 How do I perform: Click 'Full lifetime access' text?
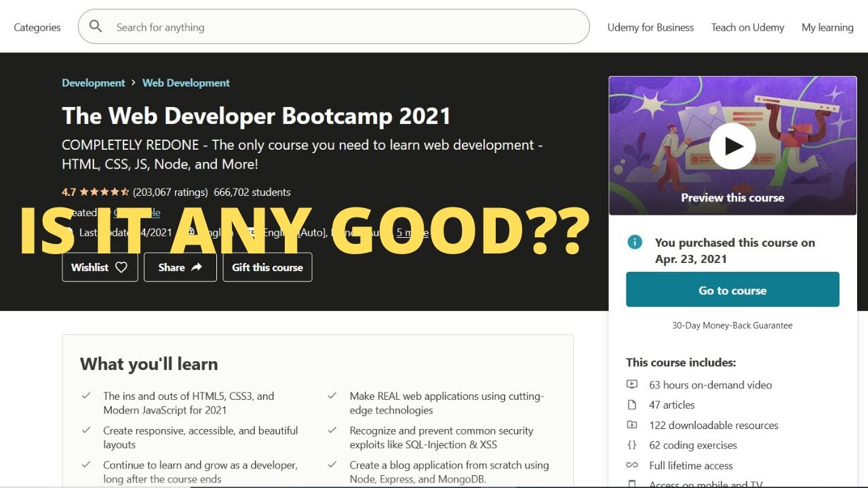691,466
